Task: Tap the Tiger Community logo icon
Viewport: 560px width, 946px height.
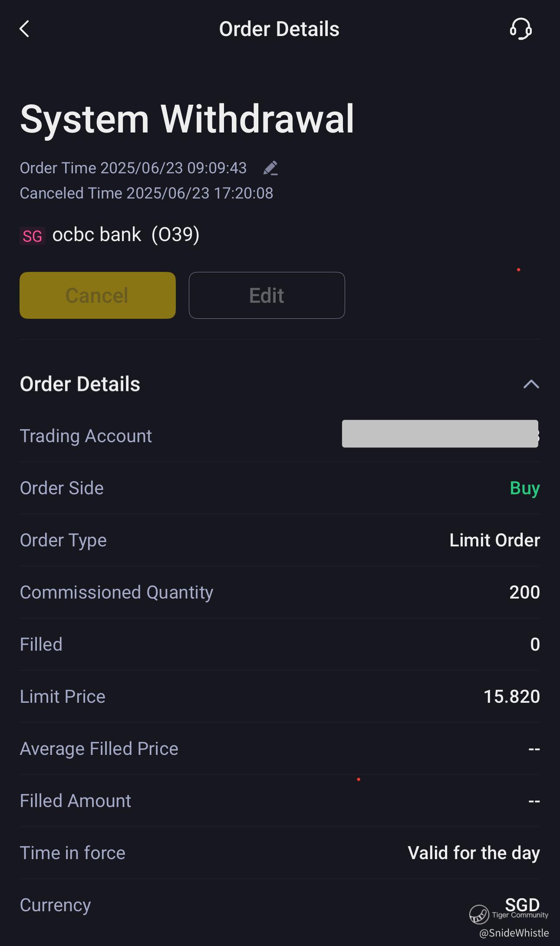Action: (x=479, y=914)
